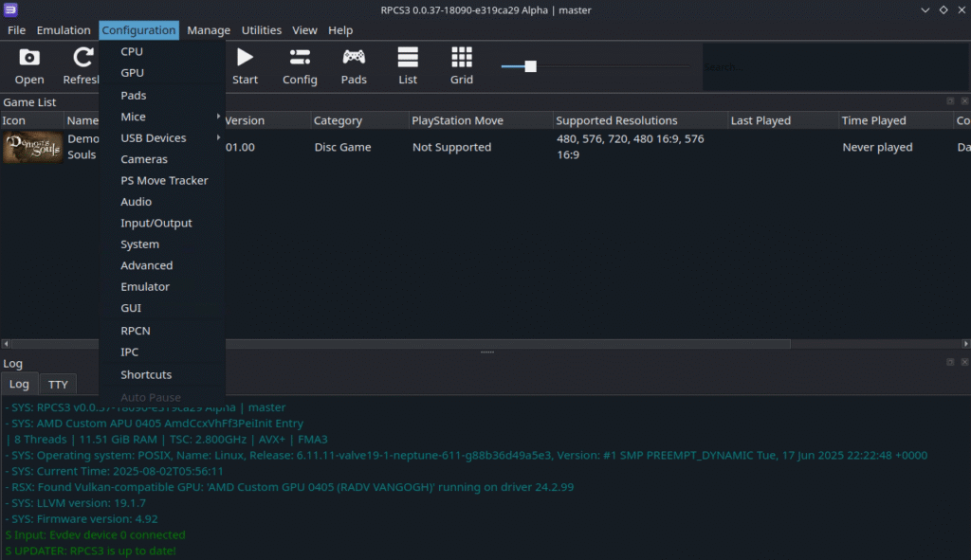Close the Log panel
The height and width of the screenshot is (560, 971).
click(964, 362)
